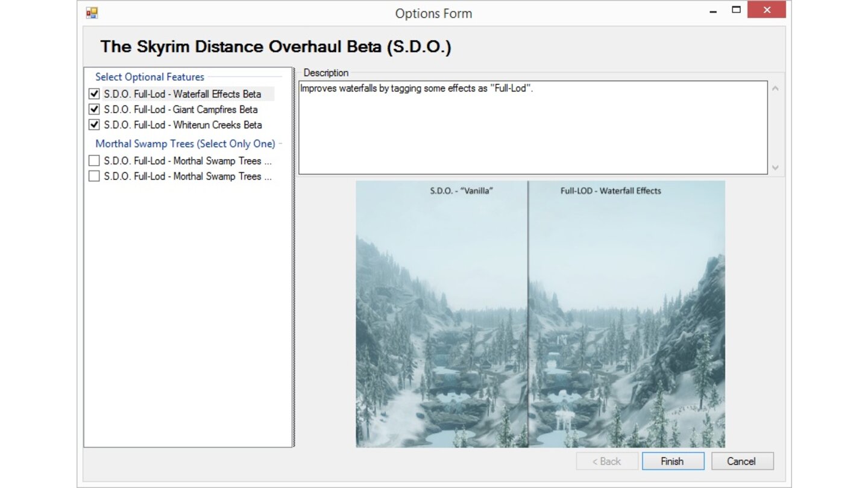Click the Skyrim Distance Overhaul Beta title
868x488 pixels.
[275, 47]
